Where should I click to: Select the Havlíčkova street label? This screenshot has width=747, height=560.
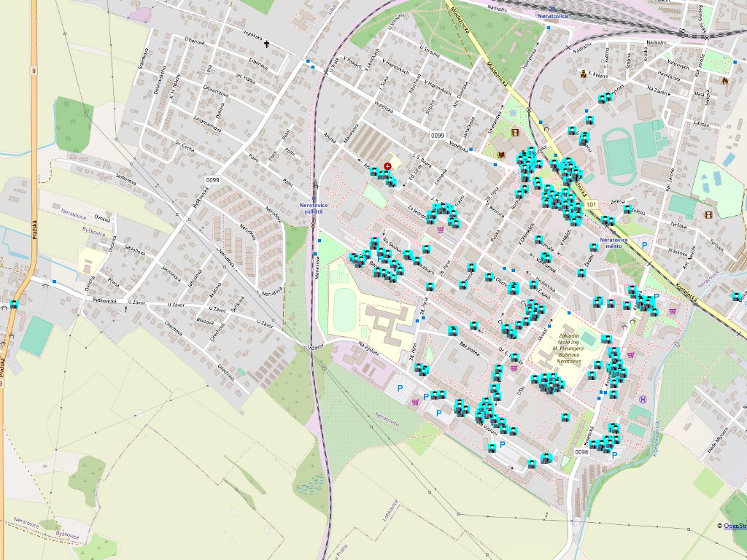(669, 76)
